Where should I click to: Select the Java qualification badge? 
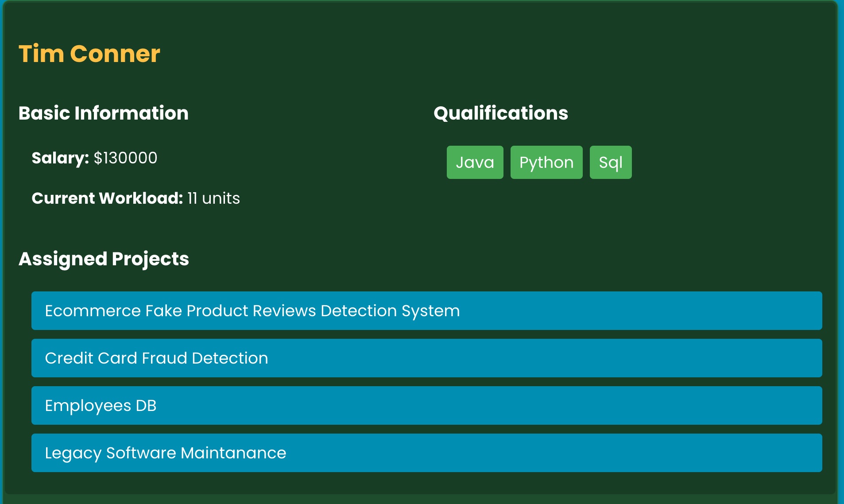pos(475,162)
